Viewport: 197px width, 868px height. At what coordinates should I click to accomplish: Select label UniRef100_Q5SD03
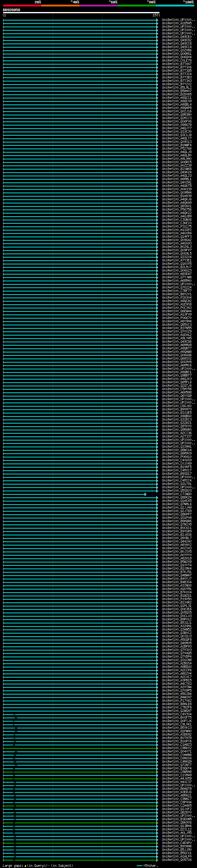click(x=176, y=491)
